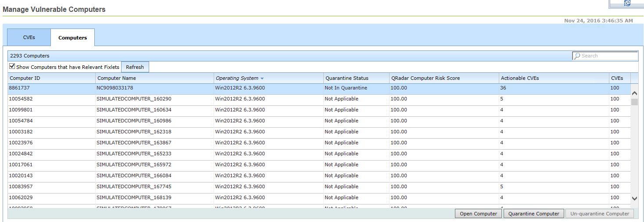Click Un-quarantine Computer button
644x222 pixels.
600,214
